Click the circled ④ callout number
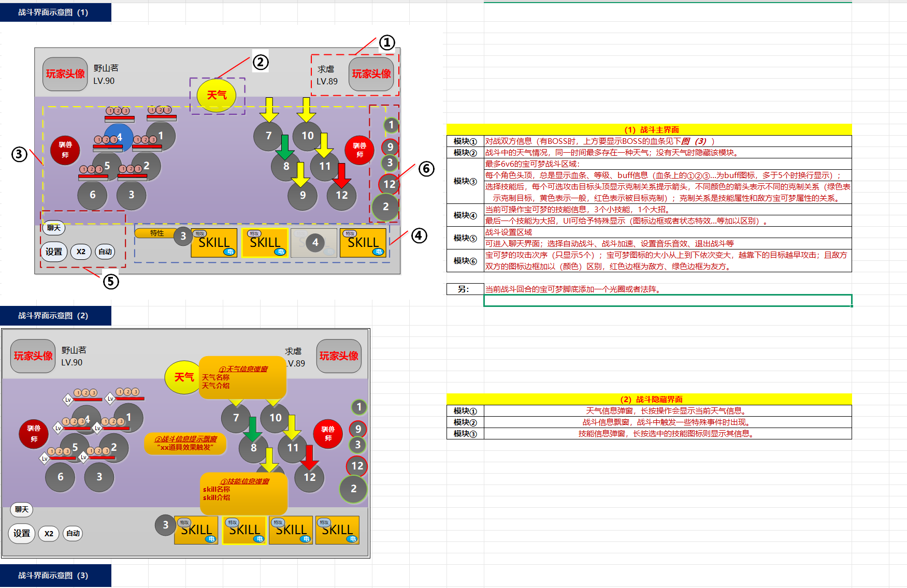Screen dimensions: 907x588 tap(419, 236)
